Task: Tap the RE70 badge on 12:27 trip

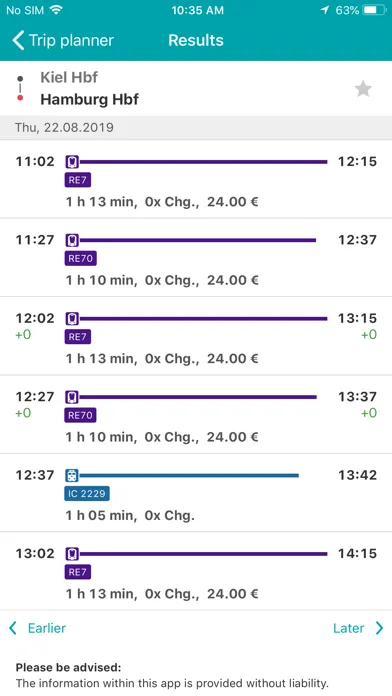Action: (80, 415)
